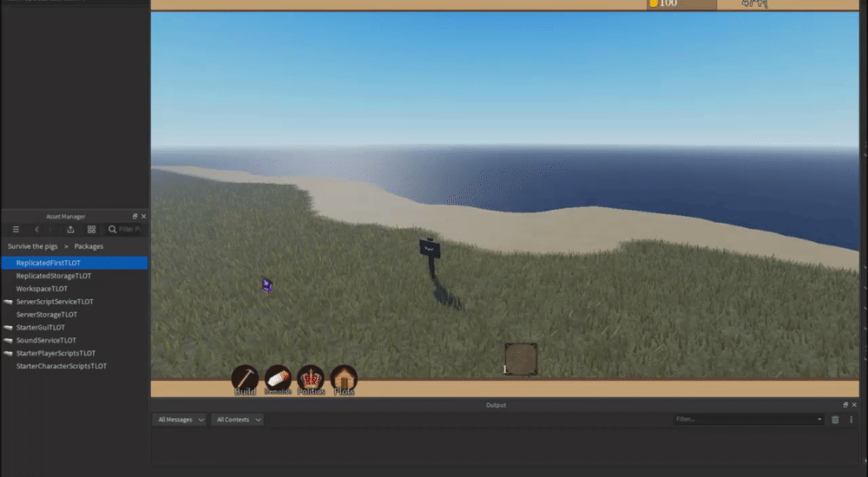Image resolution: width=868 pixels, height=477 pixels.
Task: Close the Output panel
Action: click(854, 405)
